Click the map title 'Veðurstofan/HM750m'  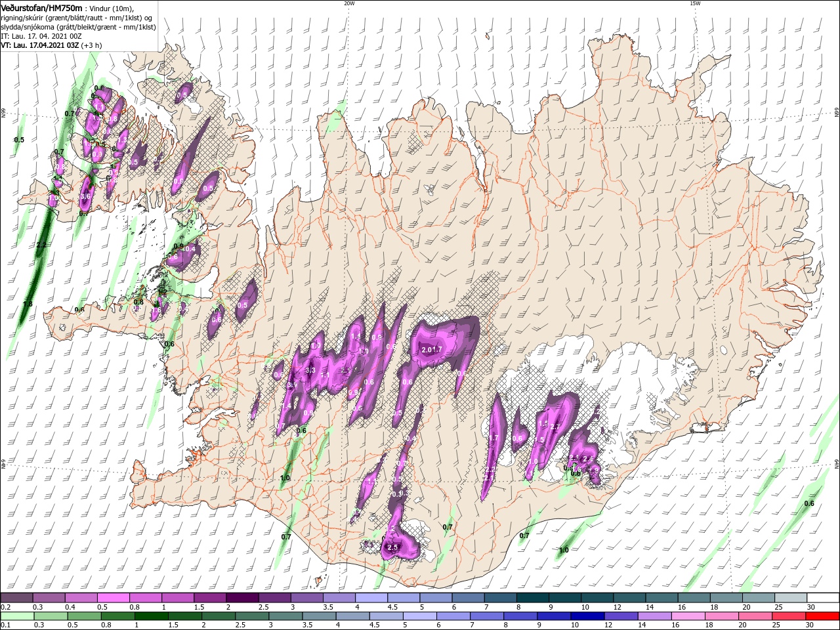(41, 7)
